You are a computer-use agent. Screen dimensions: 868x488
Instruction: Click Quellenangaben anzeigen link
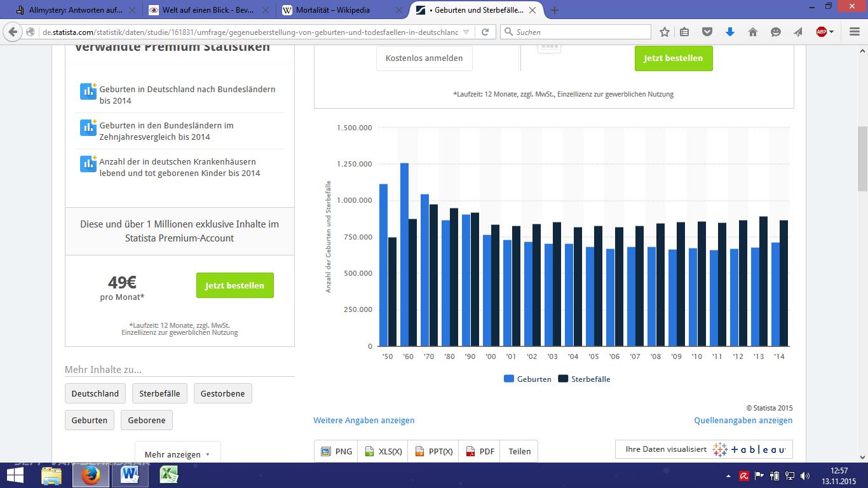743,420
